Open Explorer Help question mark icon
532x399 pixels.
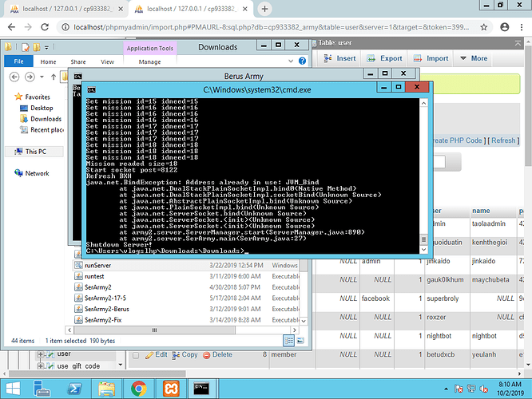coord(302,61)
